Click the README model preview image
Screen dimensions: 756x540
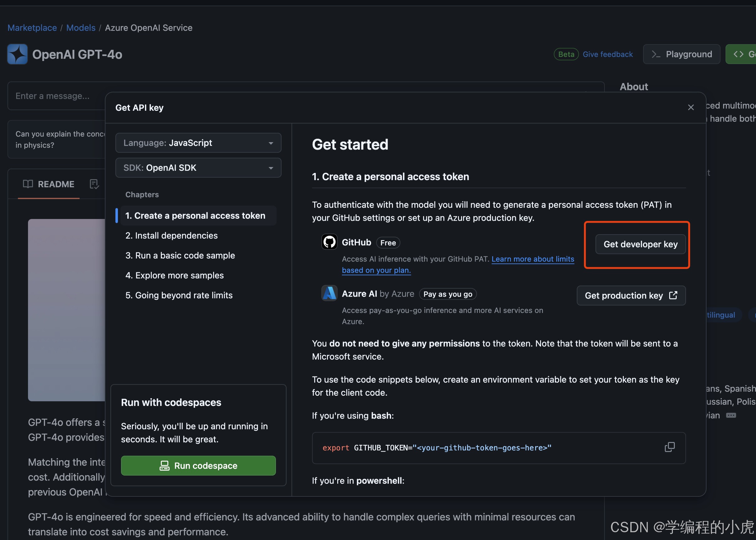coord(67,310)
